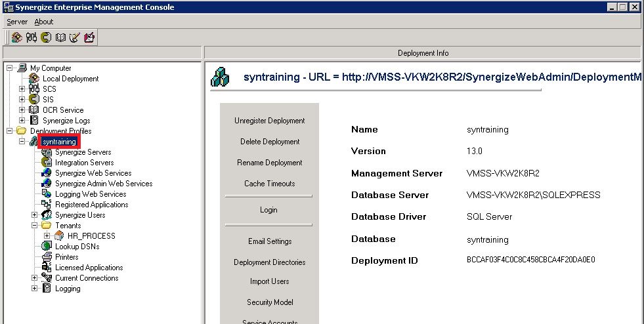Open Deployment Directories
Image resolution: width=644 pixels, height=324 pixels.
pyautogui.click(x=269, y=262)
